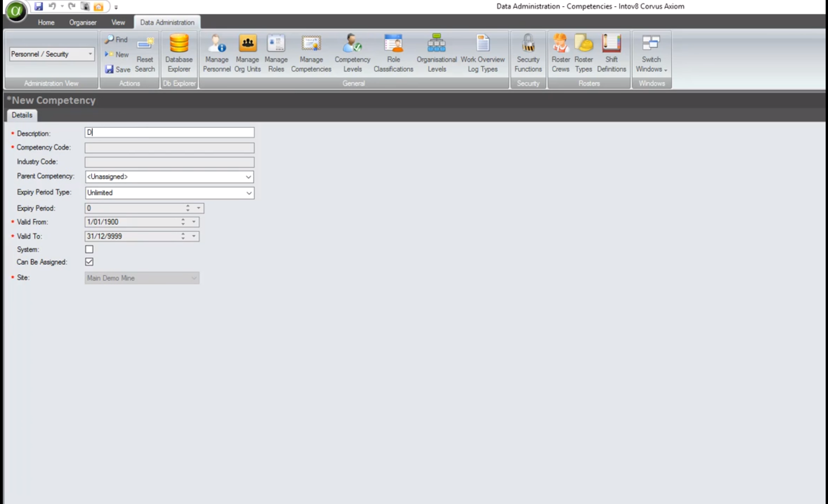
Task: Open the undo history dropdown arrow
Action: 62,7
